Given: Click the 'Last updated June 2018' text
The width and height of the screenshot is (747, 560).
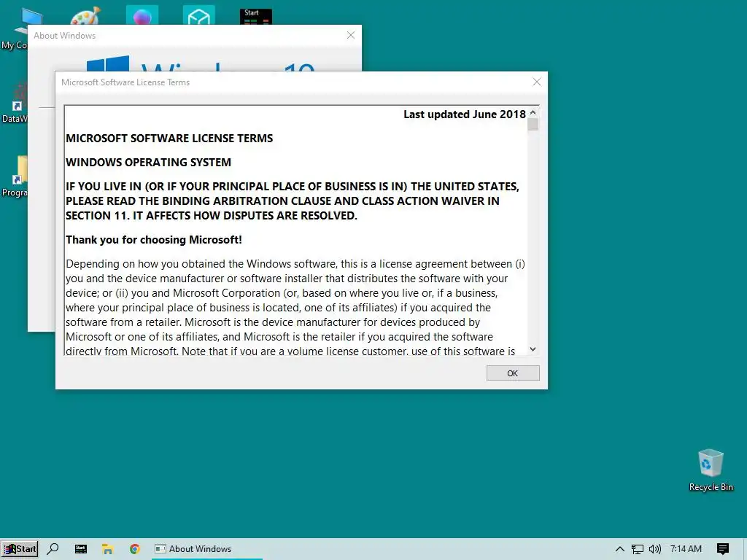Looking at the screenshot, I should [x=465, y=114].
